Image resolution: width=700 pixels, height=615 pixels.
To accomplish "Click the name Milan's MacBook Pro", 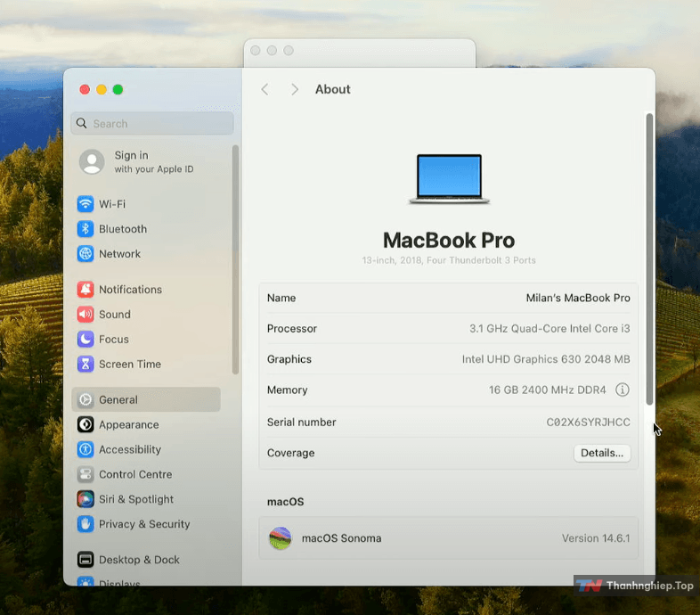I will 578,298.
